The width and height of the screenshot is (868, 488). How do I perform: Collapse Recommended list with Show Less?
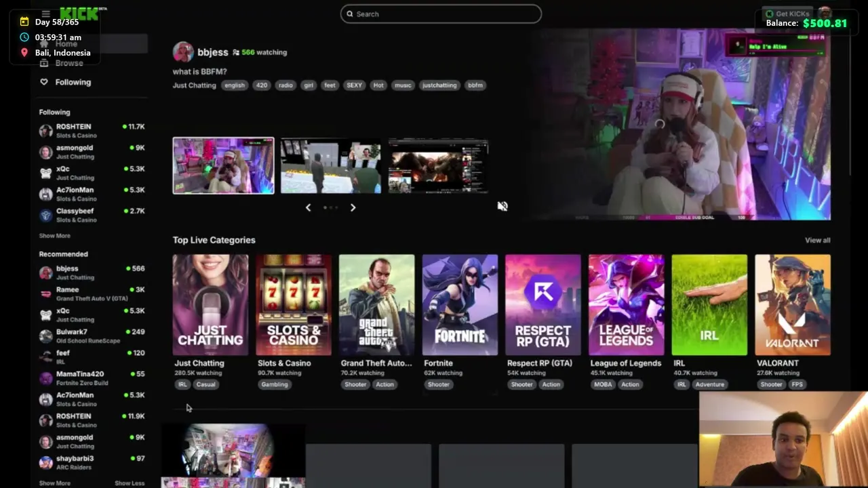(130, 483)
